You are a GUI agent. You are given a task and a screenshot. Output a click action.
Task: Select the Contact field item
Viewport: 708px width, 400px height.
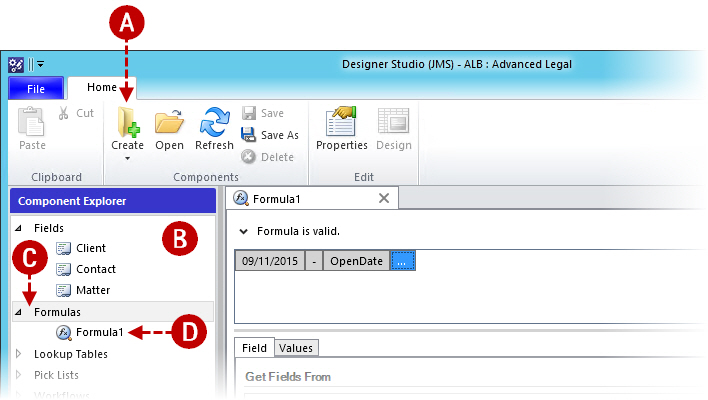pyautogui.click(x=95, y=269)
